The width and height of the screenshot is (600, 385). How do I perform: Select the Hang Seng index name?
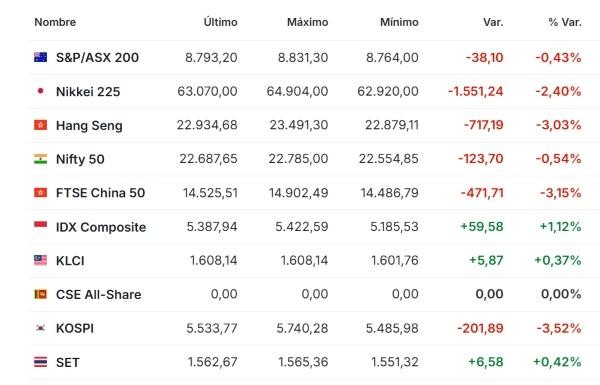coord(89,126)
